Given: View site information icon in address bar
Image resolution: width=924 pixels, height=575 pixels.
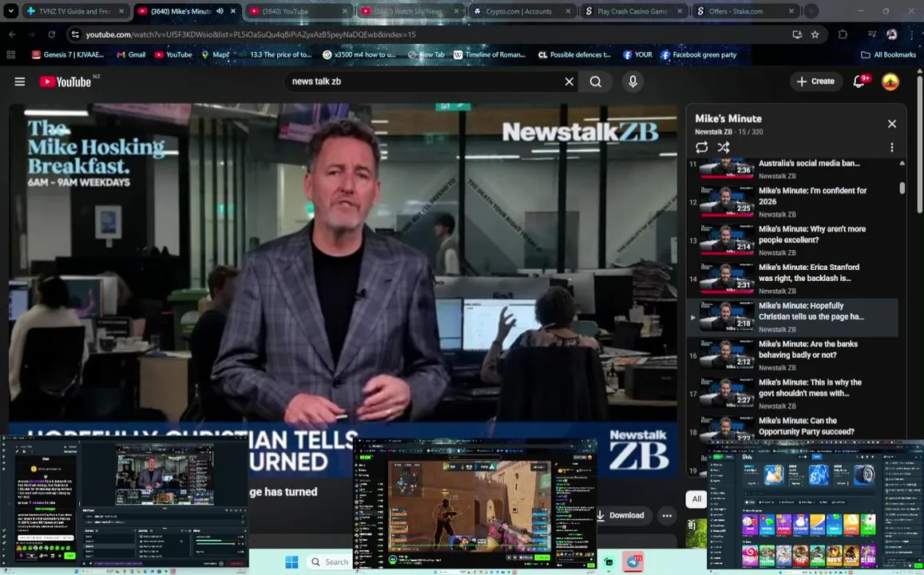Looking at the screenshot, I should [75, 34].
